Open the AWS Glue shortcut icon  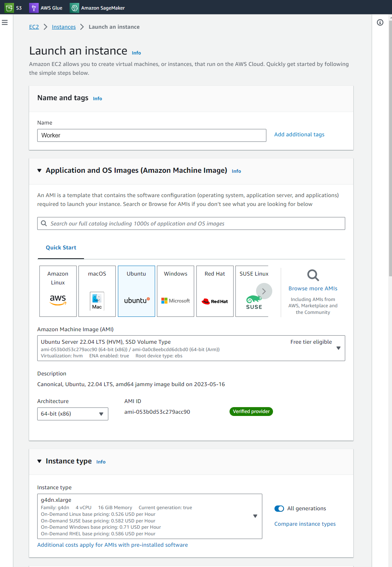coord(34,8)
